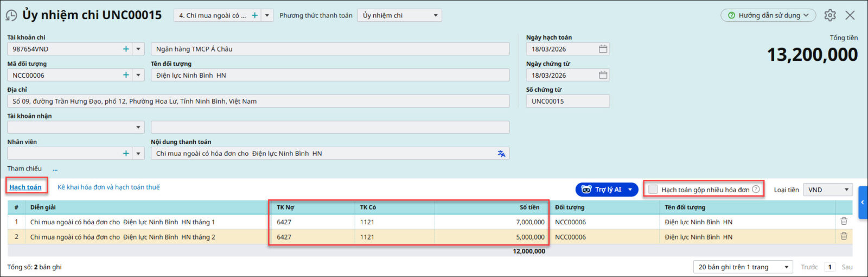Click translate icon in Nội dung thanh toán
868x277 pixels.
501,154
